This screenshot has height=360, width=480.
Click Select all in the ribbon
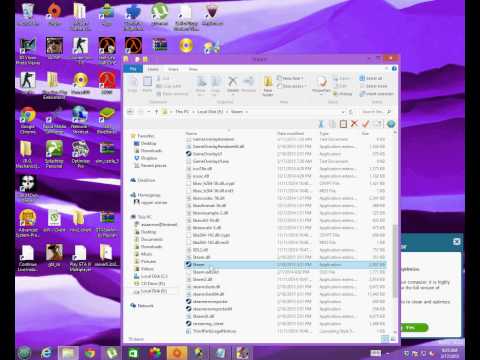371,78
